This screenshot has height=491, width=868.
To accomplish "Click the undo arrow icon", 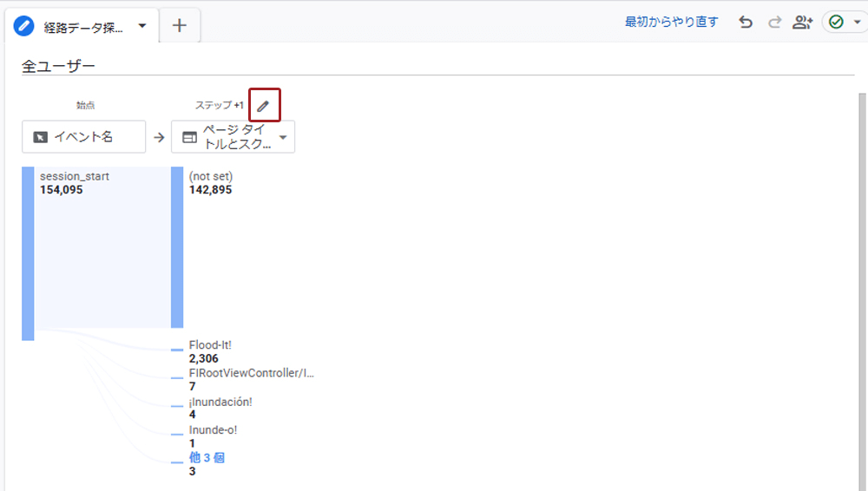I will (x=746, y=23).
